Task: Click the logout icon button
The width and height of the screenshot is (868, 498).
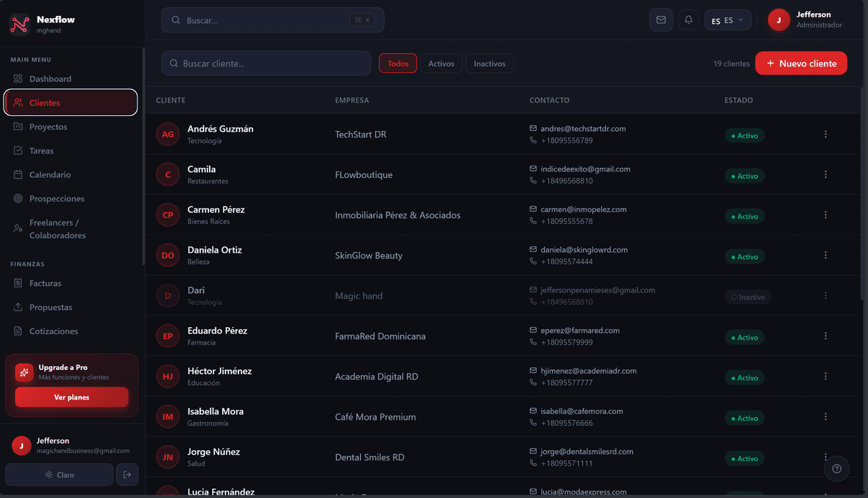Action: pos(127,475)
